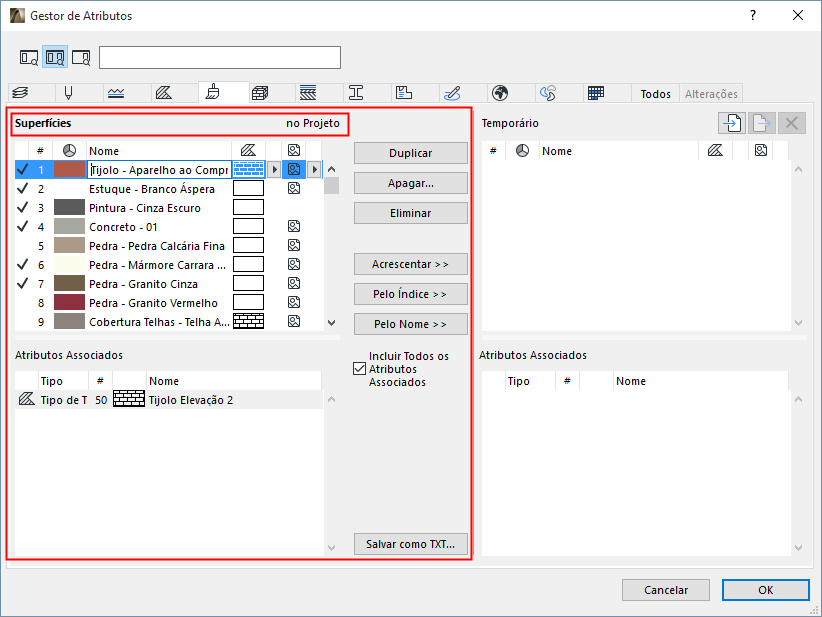822x617 pixels.
Task: Click the help question mark button
Action: (753, 15)
